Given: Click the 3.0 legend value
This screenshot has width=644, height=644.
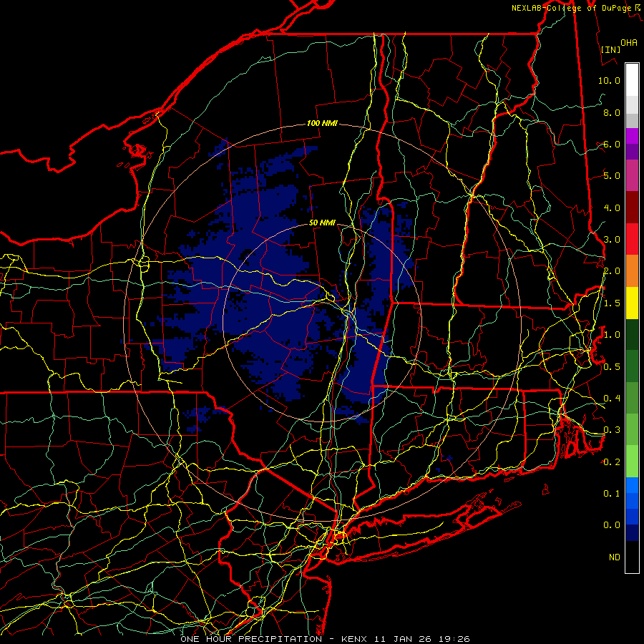Looking at the screenshot, I should coord(612,240).
